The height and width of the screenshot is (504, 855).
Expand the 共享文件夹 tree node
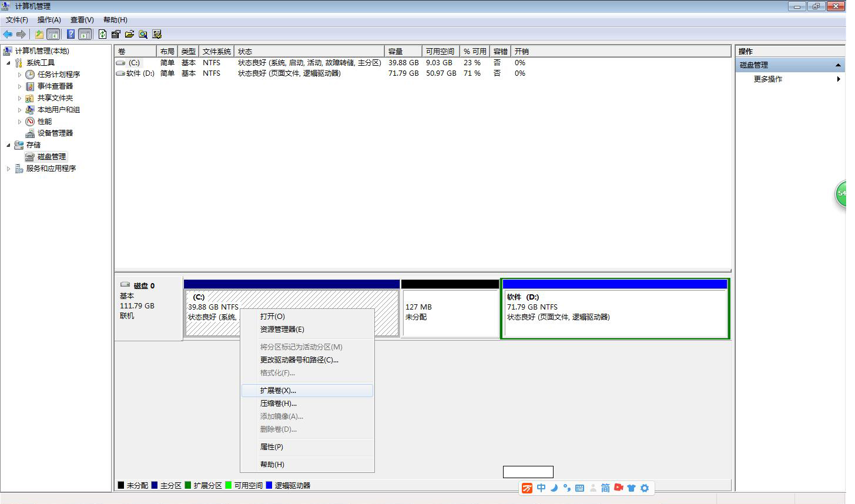click(x=19, y=98)
